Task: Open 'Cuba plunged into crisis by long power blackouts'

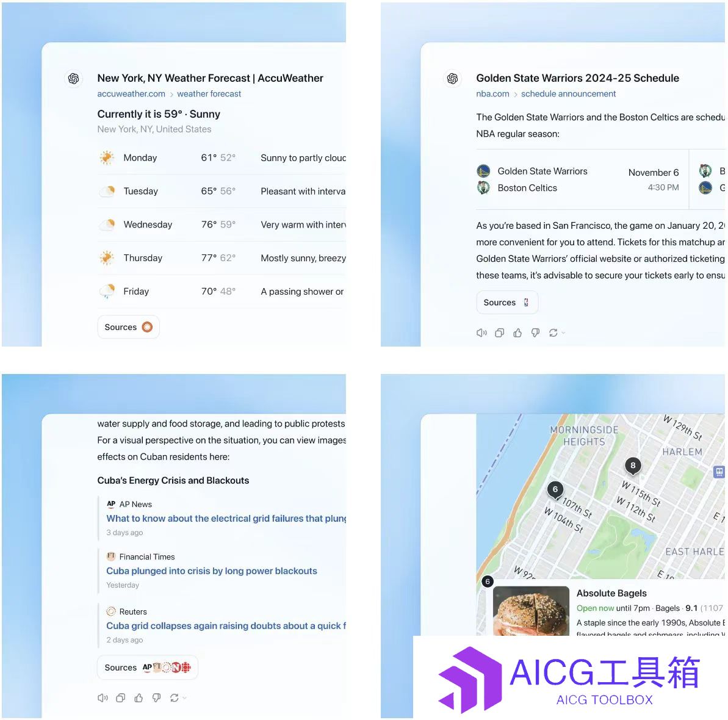Action: click(212, 571)
